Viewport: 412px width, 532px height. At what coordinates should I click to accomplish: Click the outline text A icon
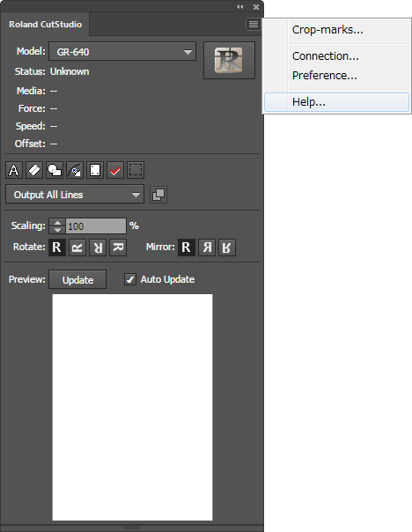pyautogui.click(x=14, y=170)
